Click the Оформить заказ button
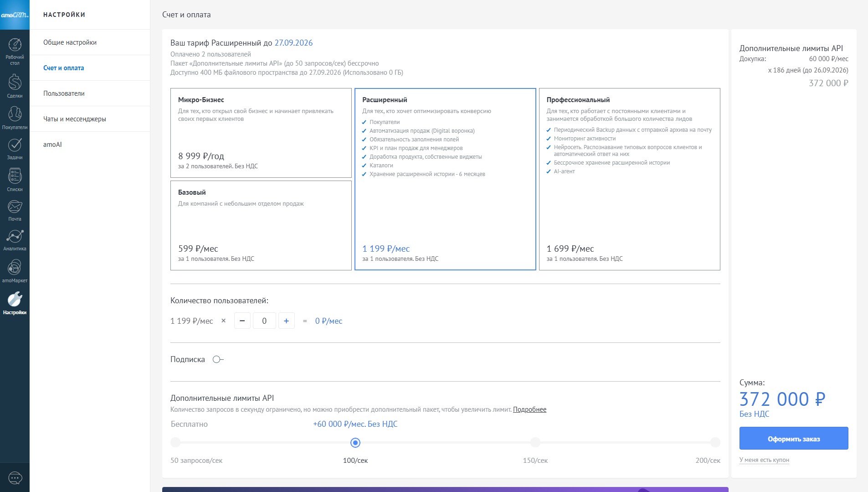The height and width of the screenshot is (492, 868). [793, 439]
